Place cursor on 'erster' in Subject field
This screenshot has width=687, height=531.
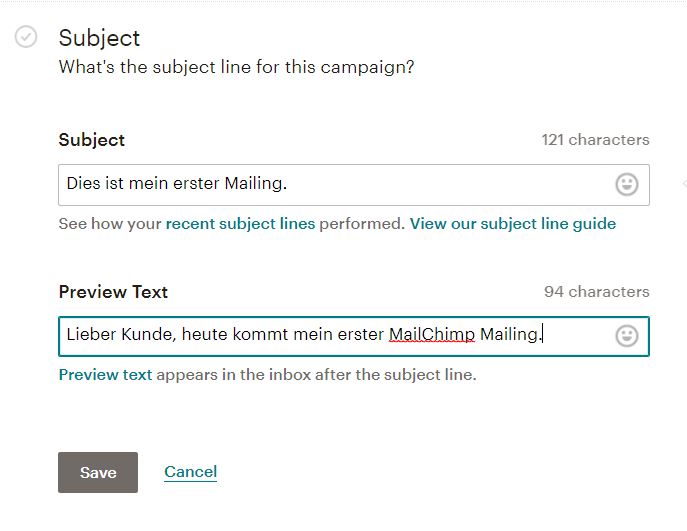coord(196,183)
